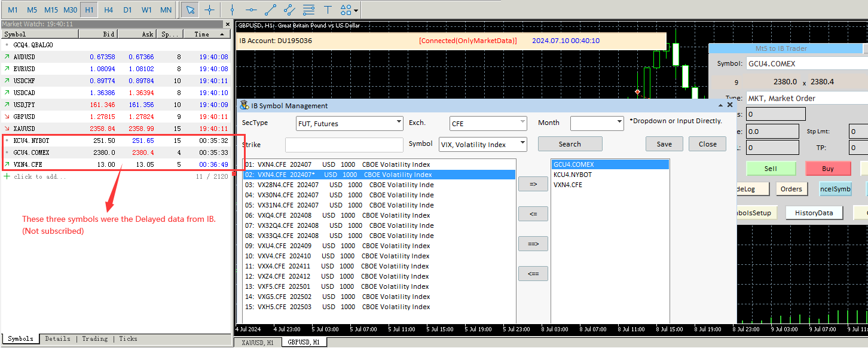The width and height of the screenshot is (868, 348).
Task: Select the D1 timeframe
Action: pyautogui.click(x=127, y=10)
